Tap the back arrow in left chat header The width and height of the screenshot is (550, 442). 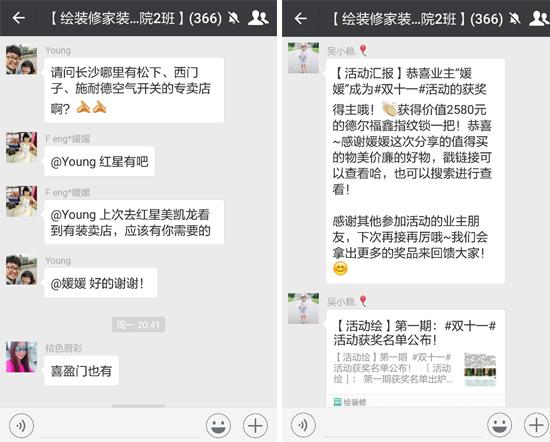click(x=19, y=18)
